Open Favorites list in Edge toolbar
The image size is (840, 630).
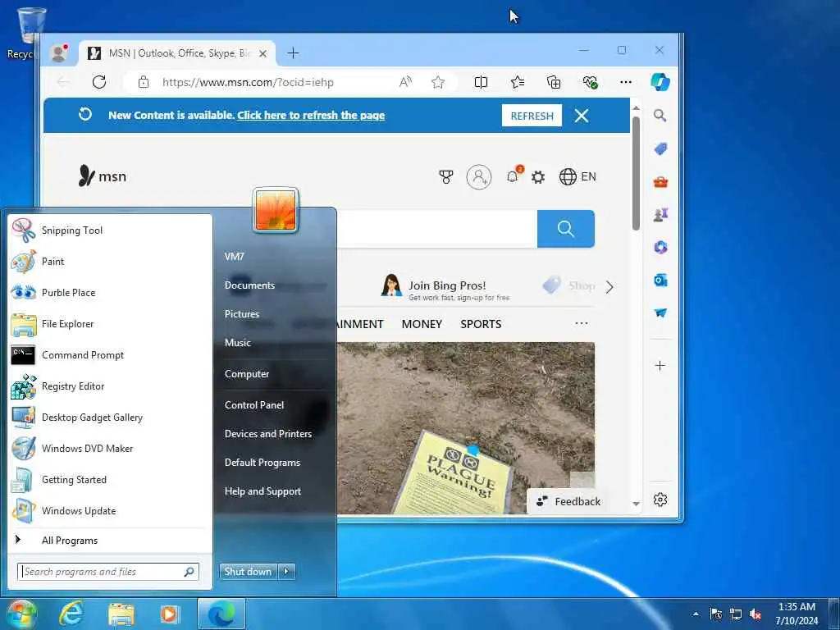coord(518,82)
